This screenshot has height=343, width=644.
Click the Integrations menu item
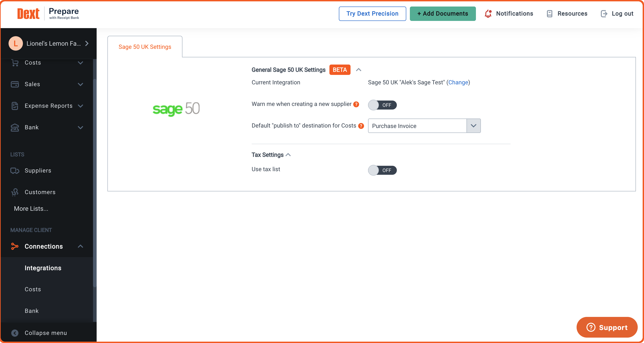43,268
